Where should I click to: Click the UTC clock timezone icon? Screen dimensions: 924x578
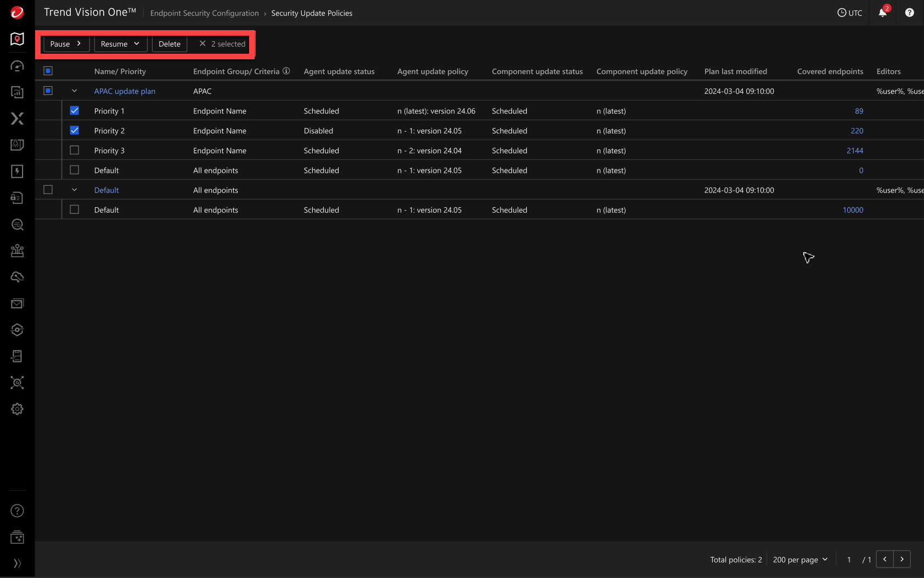coord(842,13)
